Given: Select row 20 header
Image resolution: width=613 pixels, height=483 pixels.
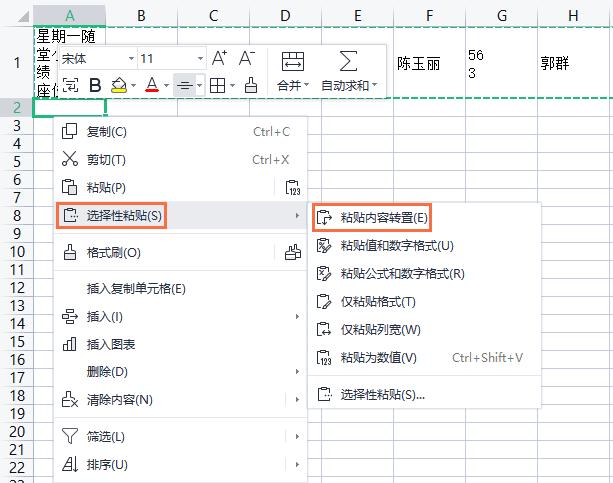Looking at the screenshot, I should [x=16, y=432].
